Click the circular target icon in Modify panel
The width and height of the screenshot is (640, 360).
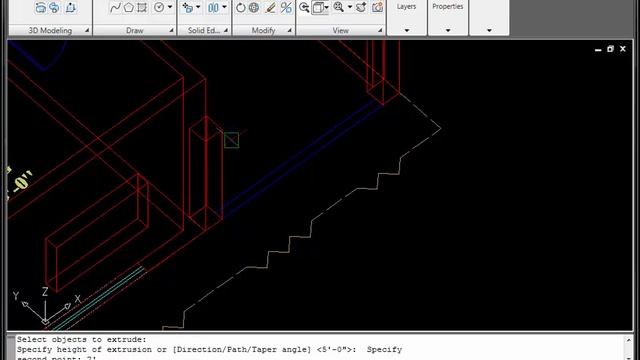pos(254,8)
